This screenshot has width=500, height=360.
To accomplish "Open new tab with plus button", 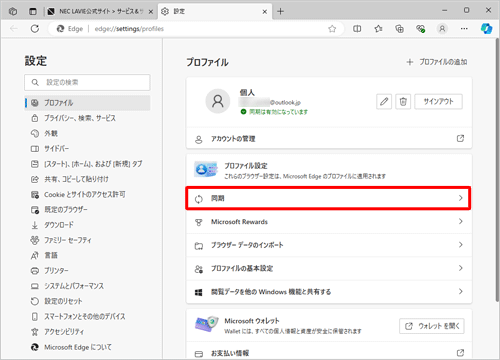I will tap(280, 12).
